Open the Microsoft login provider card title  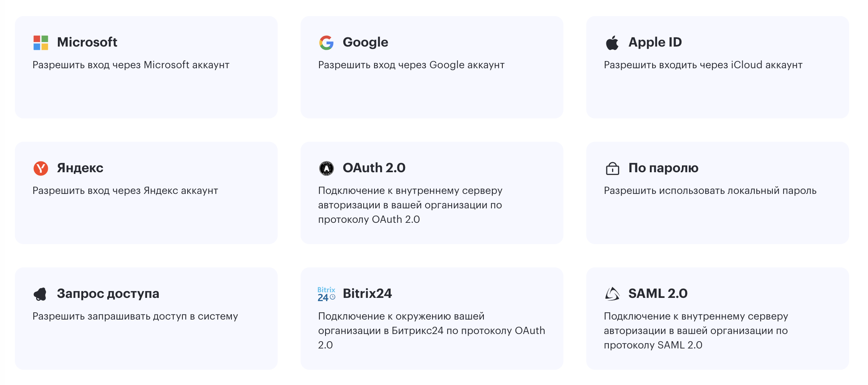[87, 42]
